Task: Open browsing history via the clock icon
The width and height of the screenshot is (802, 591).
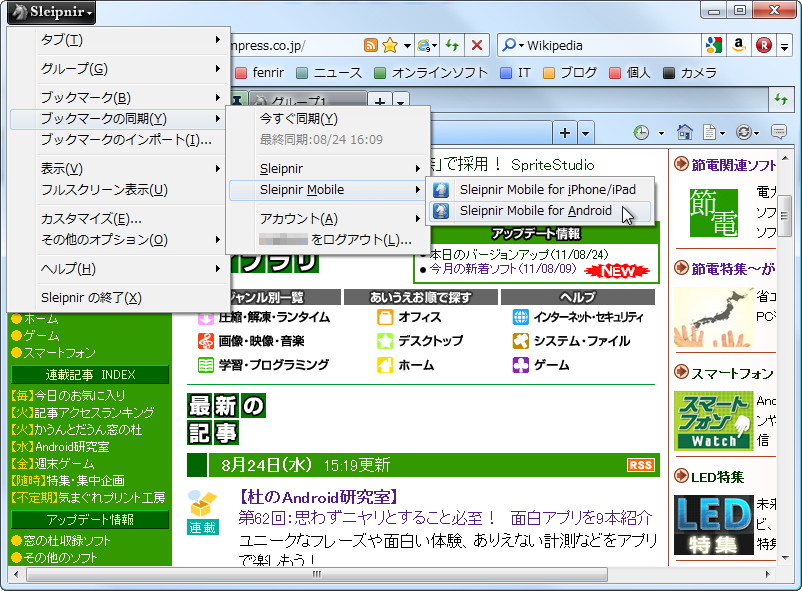Action: point(640,133)
